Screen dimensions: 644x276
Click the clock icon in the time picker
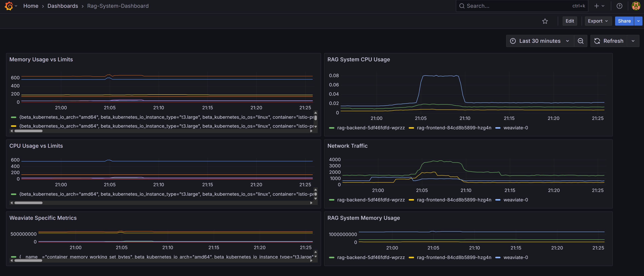pos(513,41)
